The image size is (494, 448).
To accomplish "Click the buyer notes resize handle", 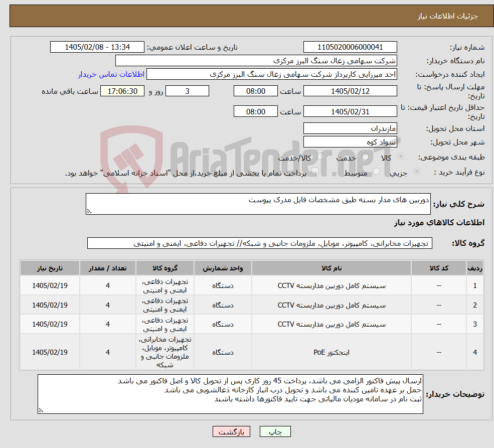I will (x=41, y=410).
